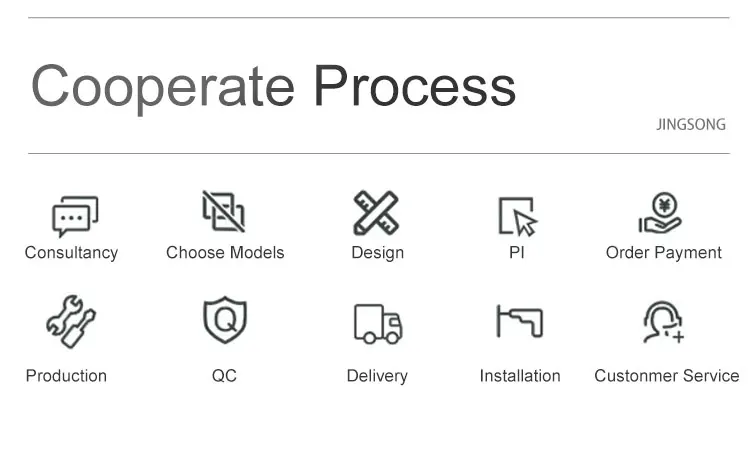750x450 pixels.
Task: Click the Consultancy chat bubbles icon
Action: click(75, 216)
